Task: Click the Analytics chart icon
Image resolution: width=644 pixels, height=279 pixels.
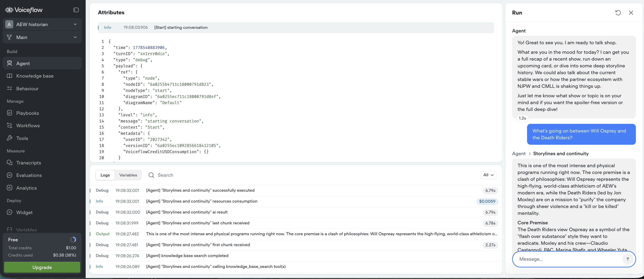Action: [10, 188]
